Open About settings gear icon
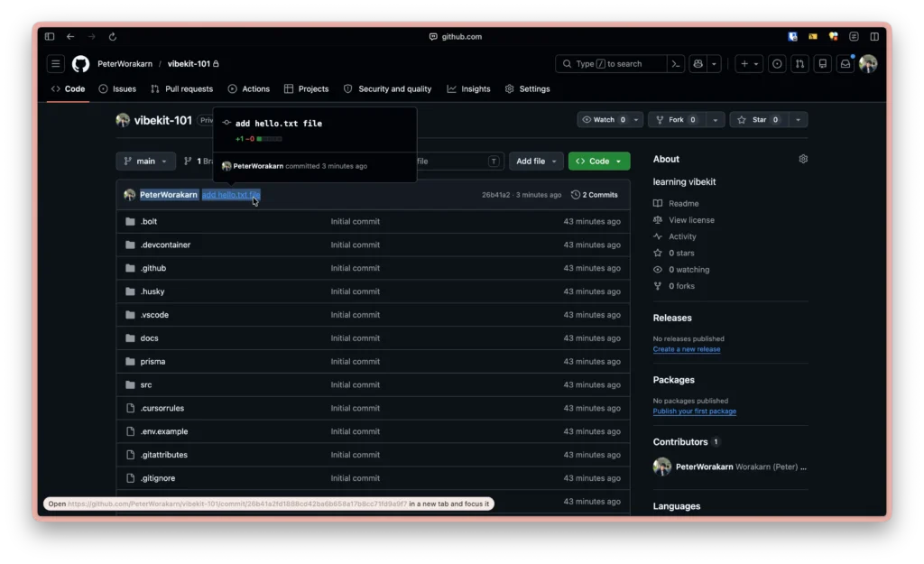 (803, 159)
